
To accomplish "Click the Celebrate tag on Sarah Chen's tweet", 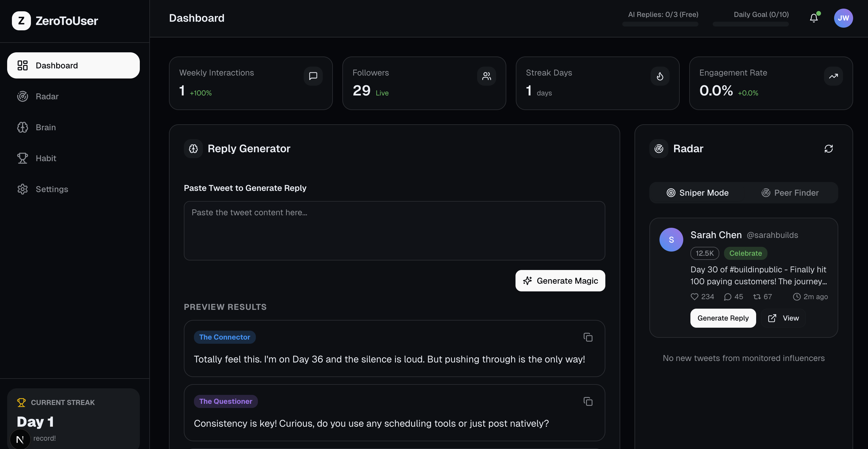I will click(x=745, y=253).
